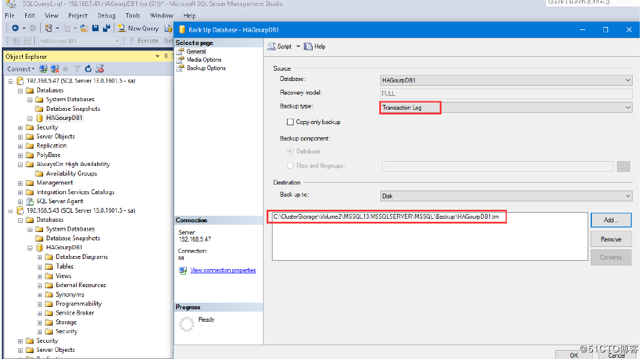Select the Synonyms tree item
Image resolution: width=644 pixels, height=359 pixels.
pyautogui.click(x=70, y=294)
